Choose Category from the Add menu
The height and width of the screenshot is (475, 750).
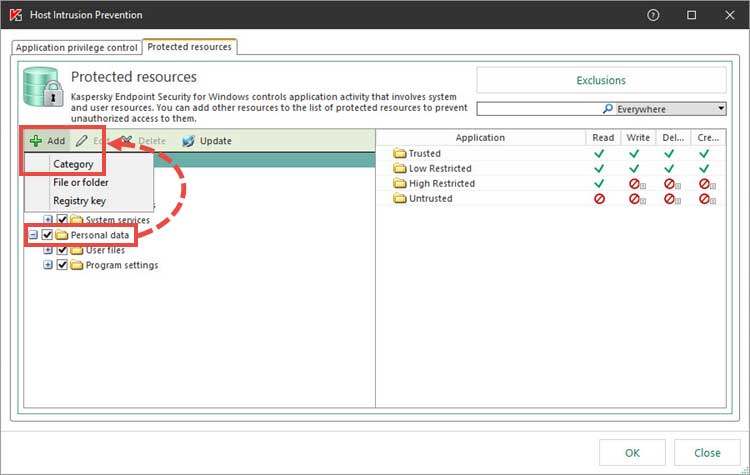point(73,164)
